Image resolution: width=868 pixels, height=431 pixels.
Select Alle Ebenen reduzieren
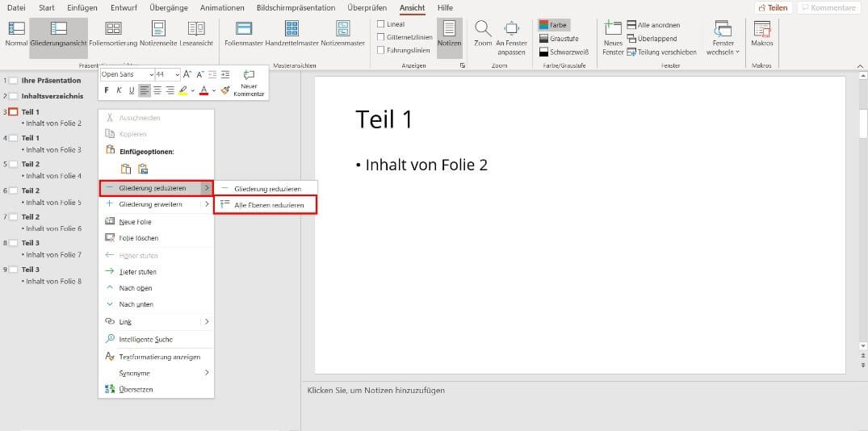(x=268, y=205)
